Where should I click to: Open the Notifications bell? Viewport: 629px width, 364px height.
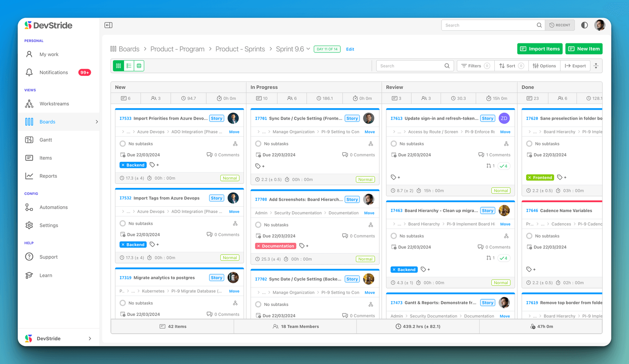click(29, 72)
